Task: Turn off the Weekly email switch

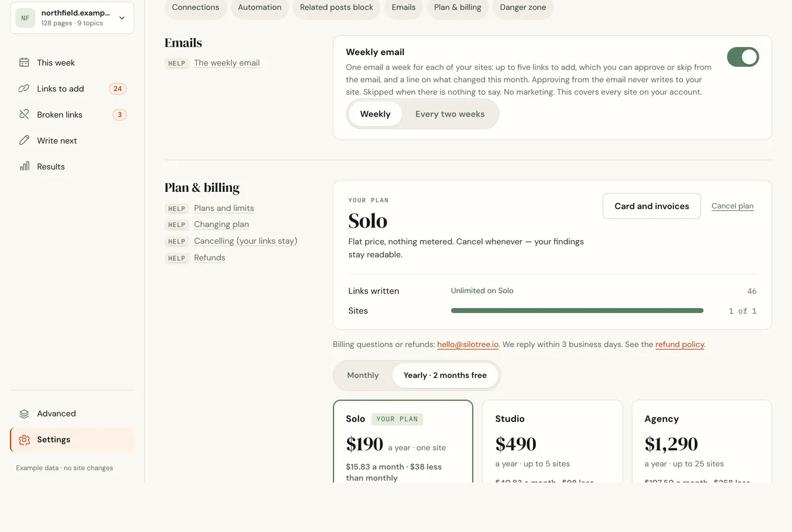Action: (x=742, y=57)
